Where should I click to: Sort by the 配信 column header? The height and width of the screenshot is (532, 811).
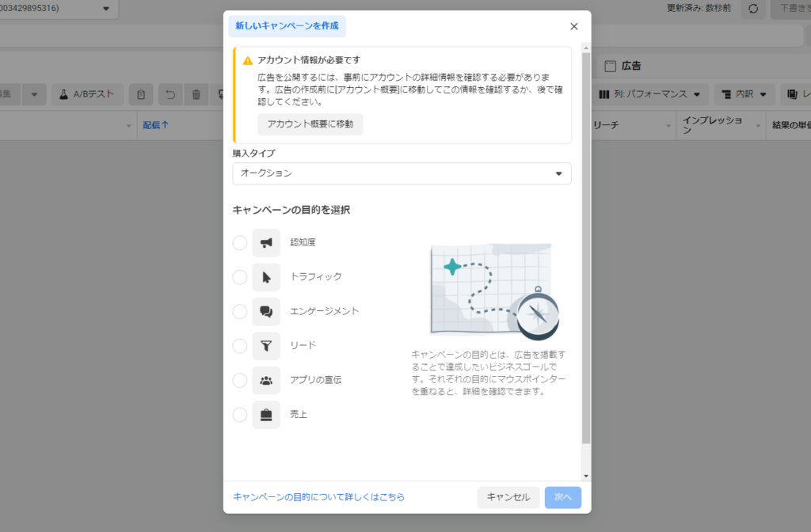pyautogui.click(x=155, y=125)
